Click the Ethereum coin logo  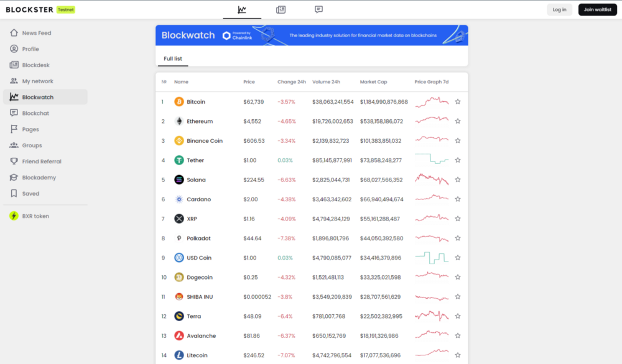click(x=179, y=121)
